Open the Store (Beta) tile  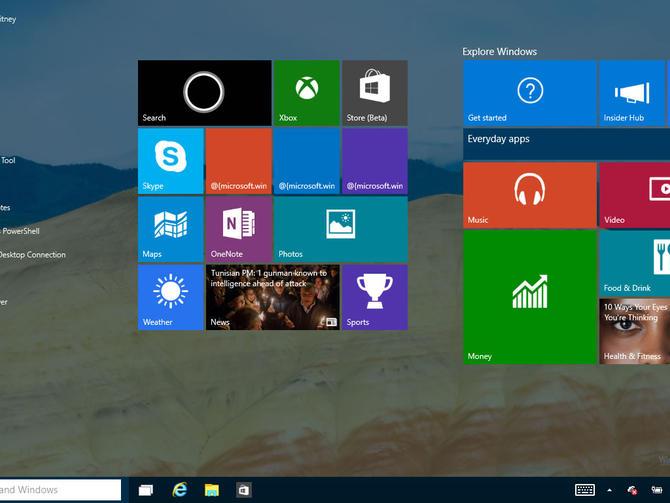point(375,93)
